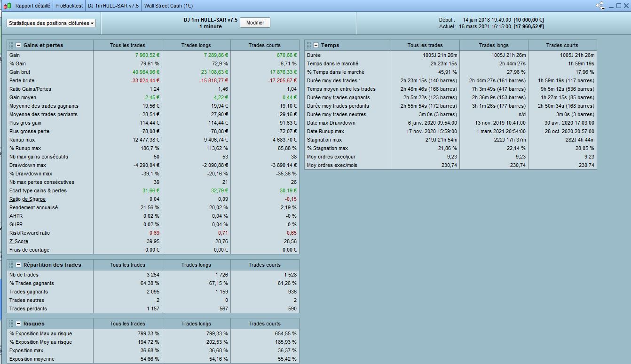This screenshot has height=364, width=631.
Task: Click the 'Durée moy trades neutres' label
Action: [x=336, y=114]
